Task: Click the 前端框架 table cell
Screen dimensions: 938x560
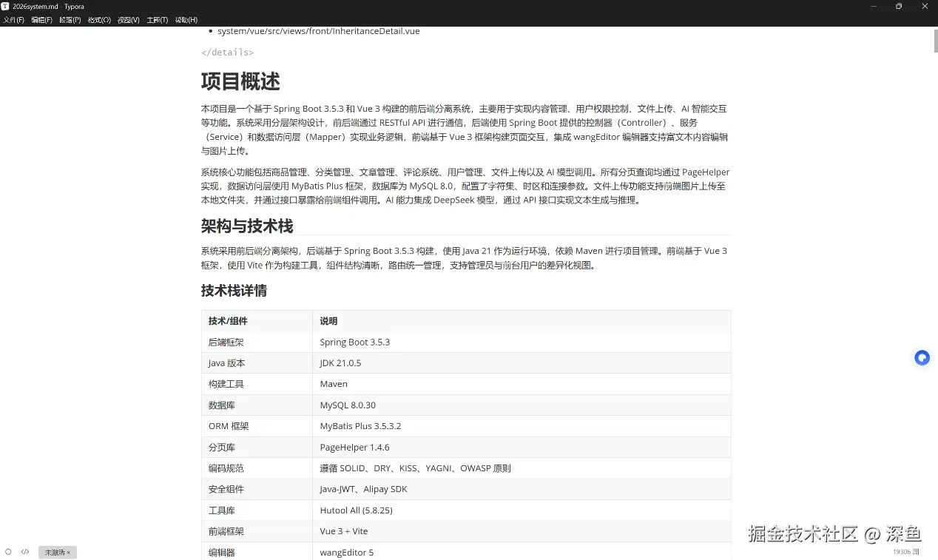Action: (257, 531)
